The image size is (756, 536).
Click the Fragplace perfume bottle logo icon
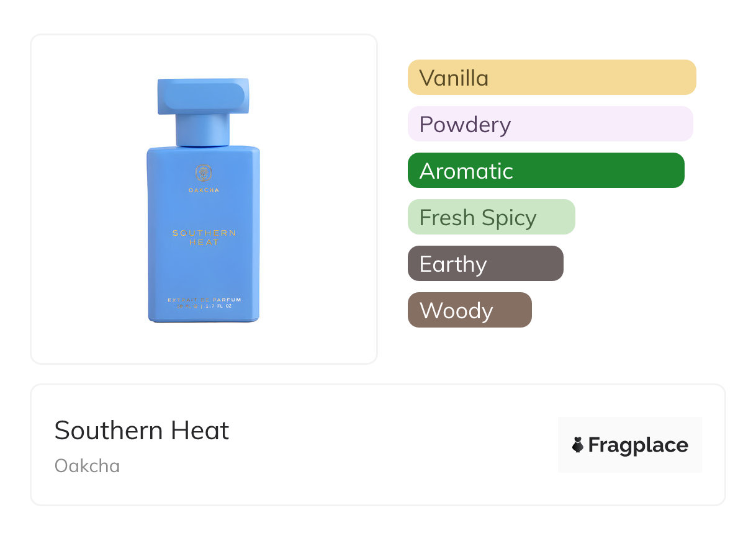point(578,445)
